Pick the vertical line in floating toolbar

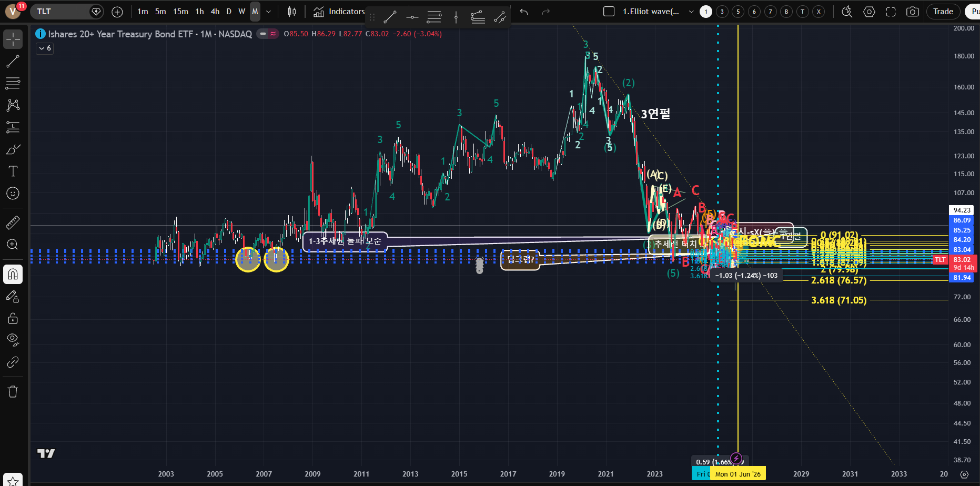click(456, 17)
